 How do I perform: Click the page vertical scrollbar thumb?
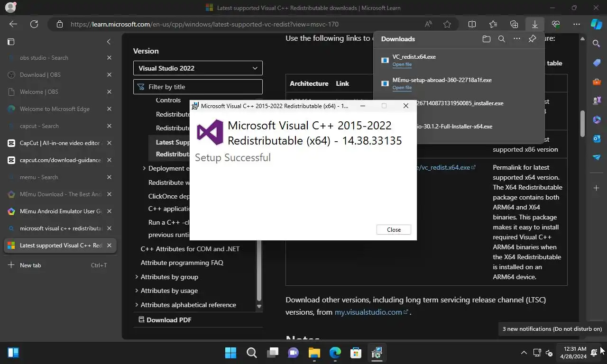[583, 124]
